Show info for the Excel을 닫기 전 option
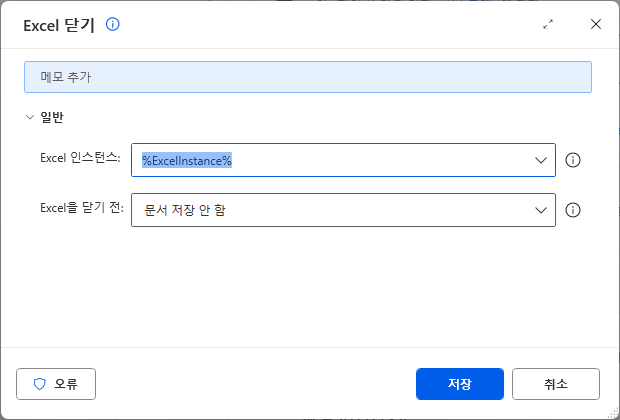This screenshot has height=420, width=620. click(x=573, y=210)
